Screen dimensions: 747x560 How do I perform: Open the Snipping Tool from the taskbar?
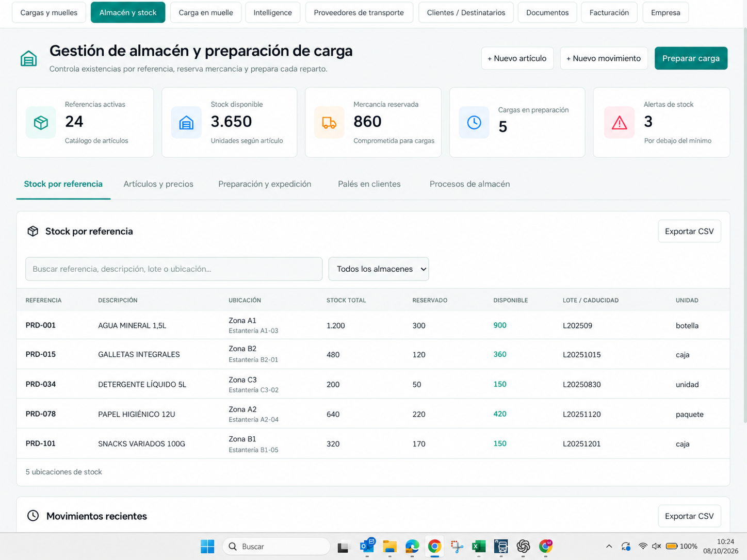(457, 547)
